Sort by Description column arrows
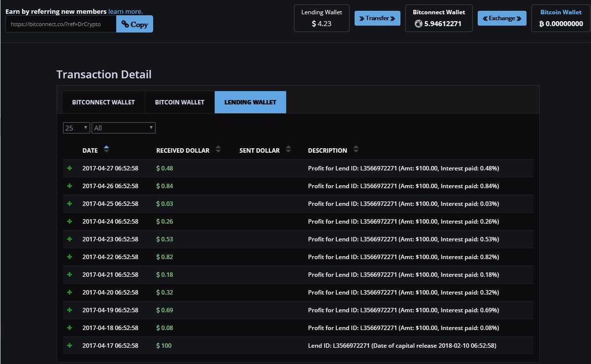Screen dimensions: 591x364 point(356,150)
